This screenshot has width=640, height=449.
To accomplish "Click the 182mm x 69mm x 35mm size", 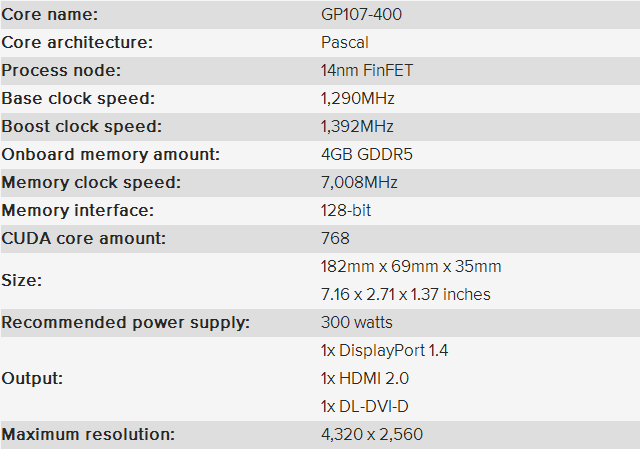I will point(411,266).
